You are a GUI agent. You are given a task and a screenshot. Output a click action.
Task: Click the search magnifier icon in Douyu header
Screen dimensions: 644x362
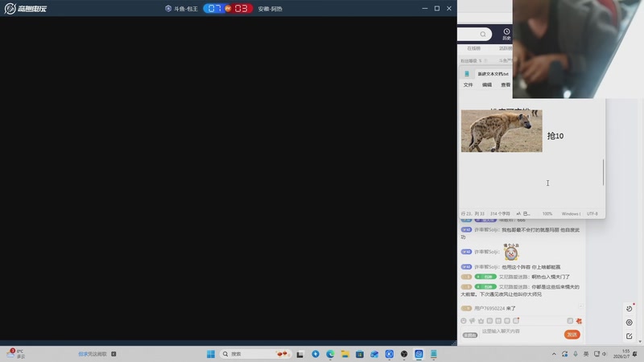pos(483,35)
